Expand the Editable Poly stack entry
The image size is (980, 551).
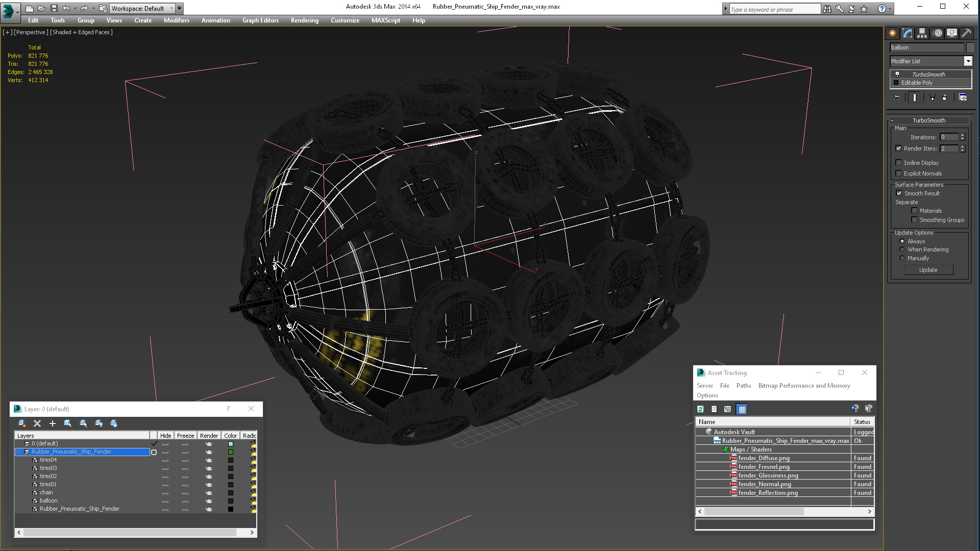click(896, 83)
